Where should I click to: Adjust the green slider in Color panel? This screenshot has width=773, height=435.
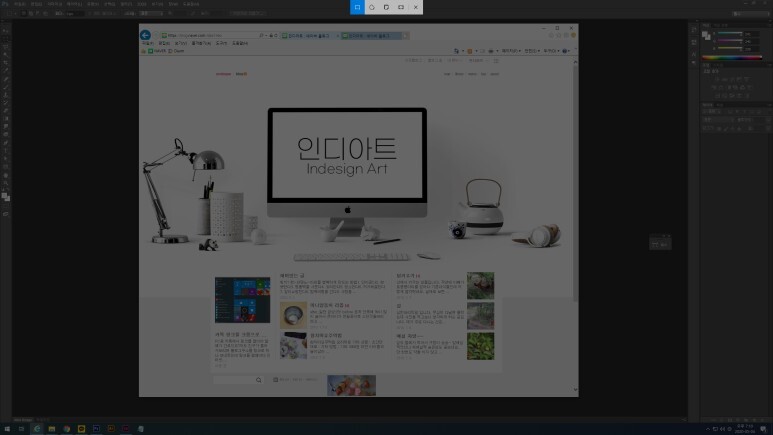pyautogui.click(x=730, y=41)
